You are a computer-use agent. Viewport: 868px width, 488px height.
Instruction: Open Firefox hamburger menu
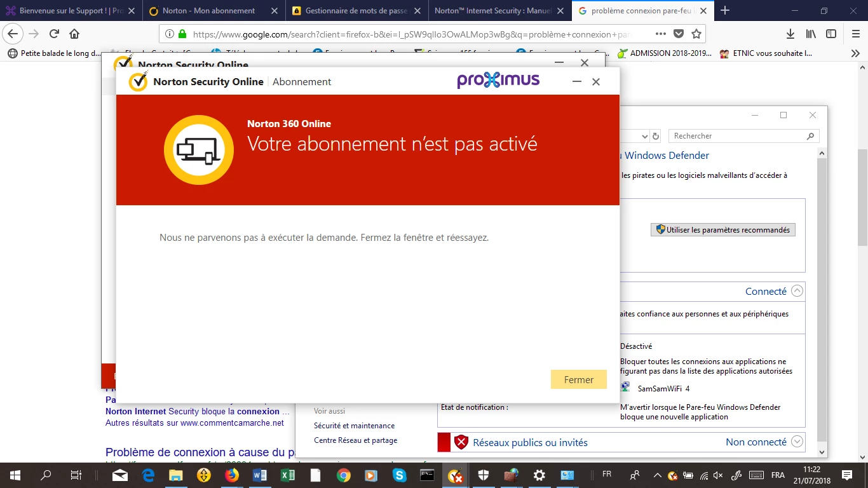pos(855,34)
